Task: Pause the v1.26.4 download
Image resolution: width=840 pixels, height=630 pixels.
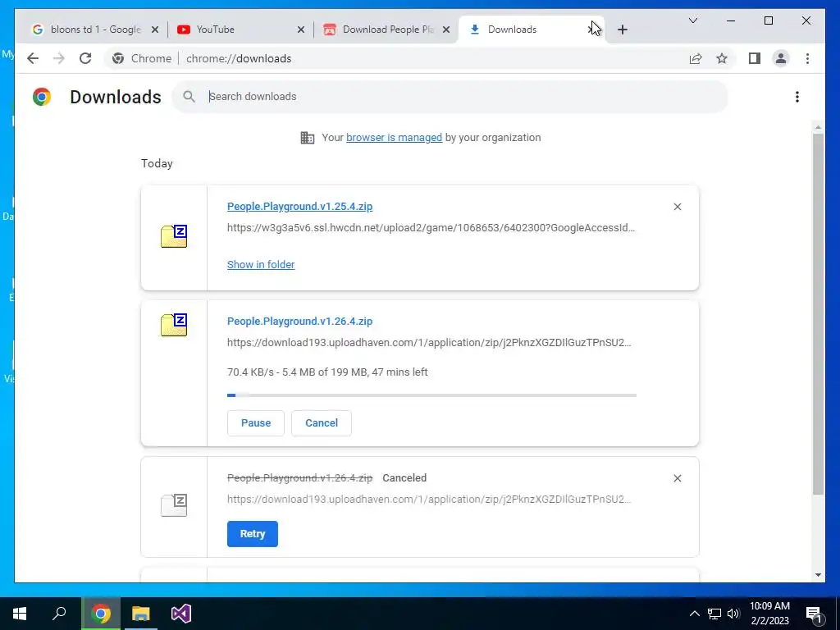Action: coord(256,423)
